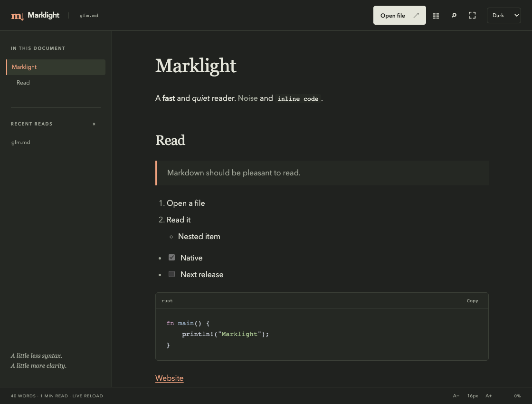Open gfm.md from recent reads
The height and width of the screenshot is (404, 532).
21,142
